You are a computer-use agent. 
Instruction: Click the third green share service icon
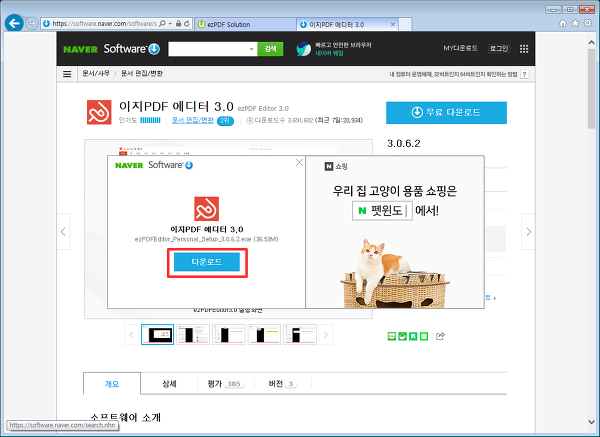413,336
